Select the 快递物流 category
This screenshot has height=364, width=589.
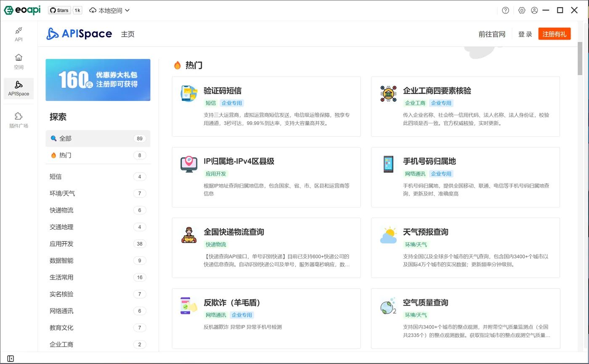point(98,210)
